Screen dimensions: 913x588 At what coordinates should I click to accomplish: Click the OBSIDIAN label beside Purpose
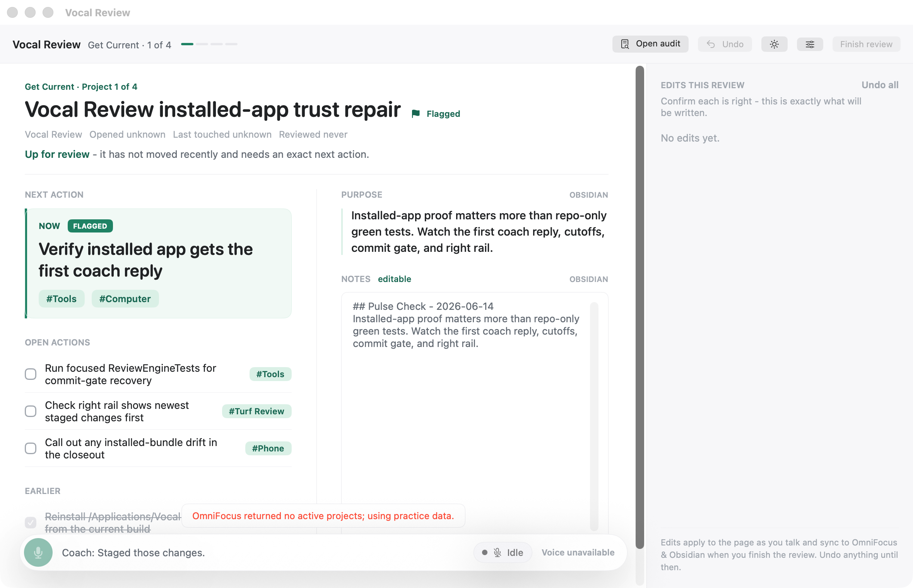click(x=588, y=195)
